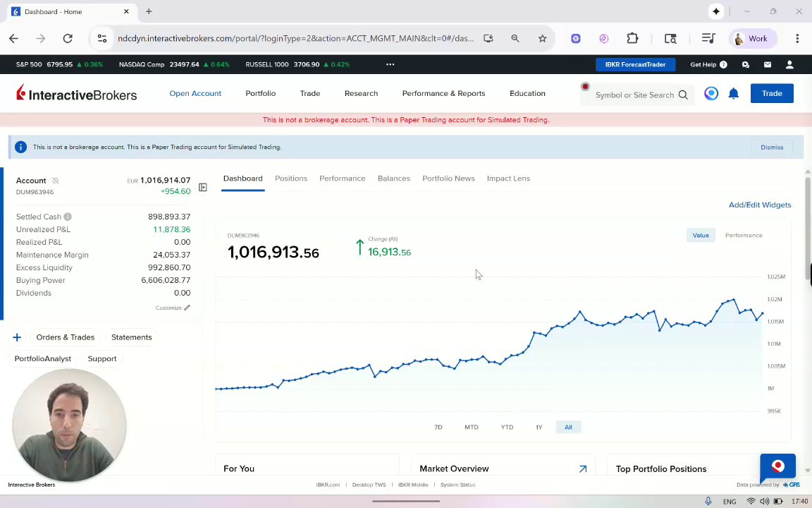Image resolution: width=812 pixels, height=508 pixels.
Task: Click the Interactive Brokers logo
Action: click(x=77, y=93)
